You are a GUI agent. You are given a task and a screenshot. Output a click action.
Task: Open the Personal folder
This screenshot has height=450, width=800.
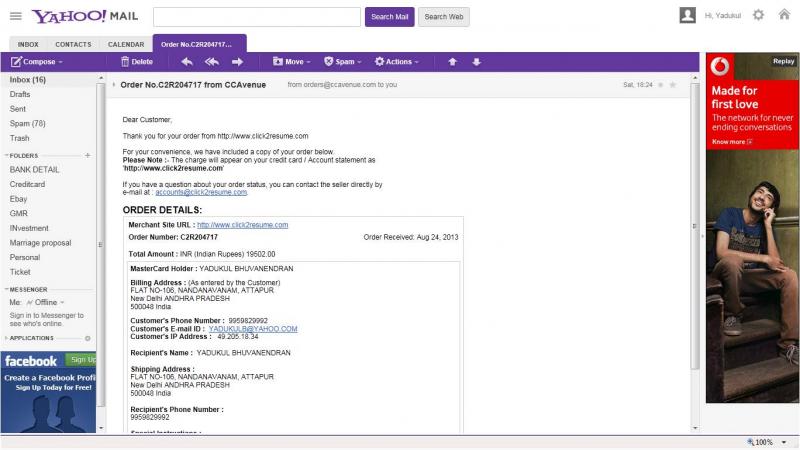point(24,257)
